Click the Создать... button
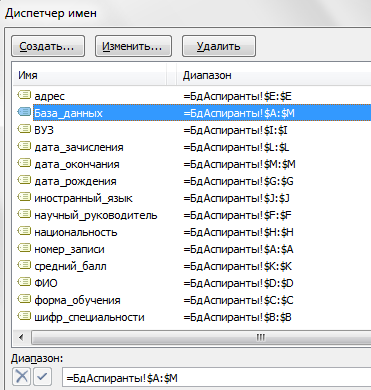 point(48,46)
